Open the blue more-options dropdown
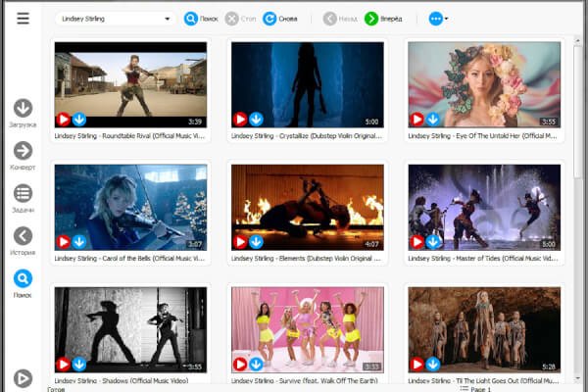Image resolution: width=588 pixels, height=392 pixels. point(438,19)
